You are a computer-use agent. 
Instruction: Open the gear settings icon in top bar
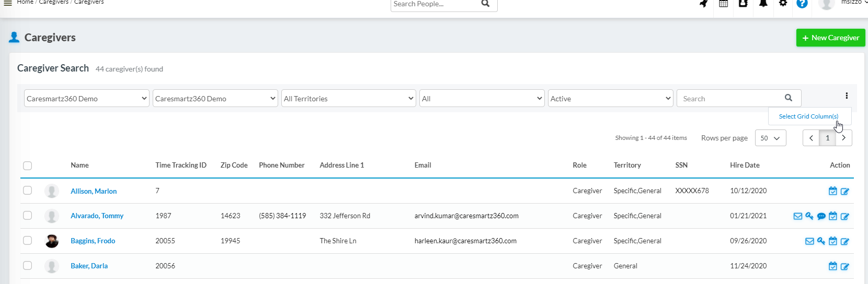[x=783, y=4]
